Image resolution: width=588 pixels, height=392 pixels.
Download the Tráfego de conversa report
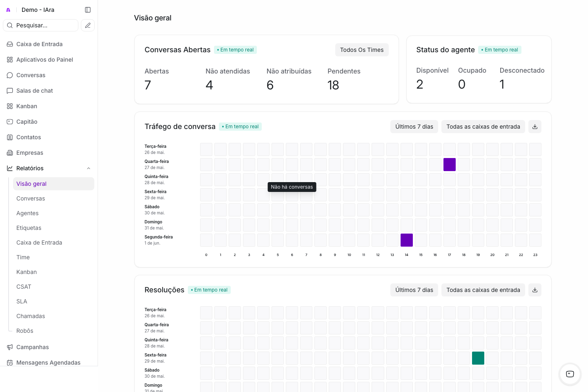pos(535,127)
